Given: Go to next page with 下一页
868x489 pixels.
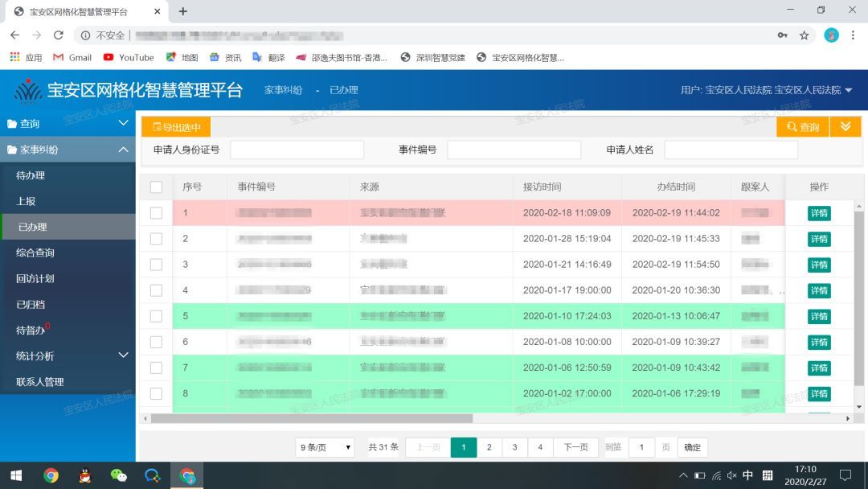Looking at the screenshot, I should click(x=575, y=446).
